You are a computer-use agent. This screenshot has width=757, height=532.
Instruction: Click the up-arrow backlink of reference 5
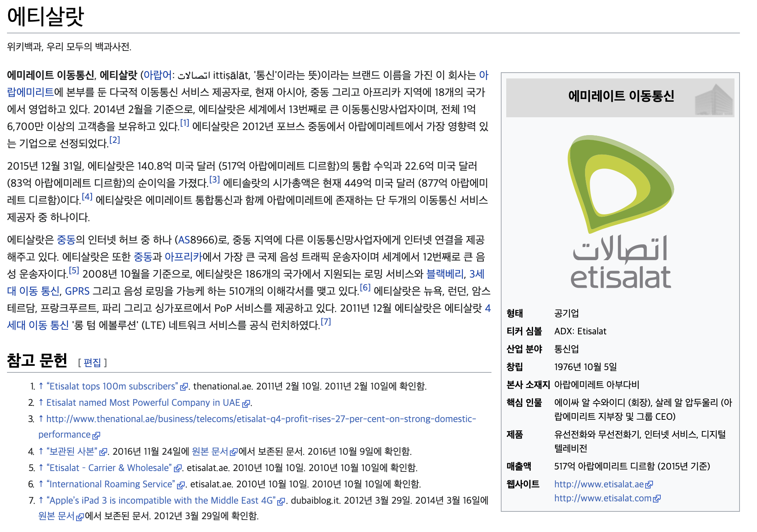tap(41, 468)
